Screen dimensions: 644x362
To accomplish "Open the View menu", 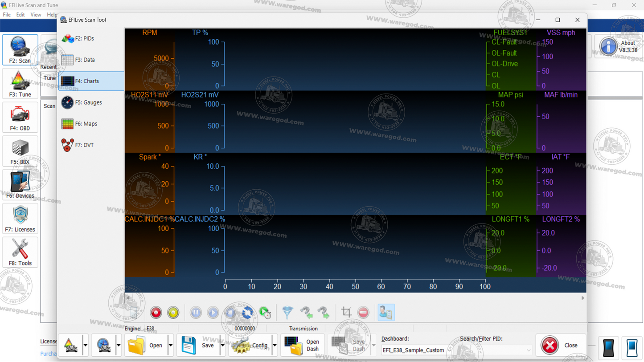I will 36,15.
